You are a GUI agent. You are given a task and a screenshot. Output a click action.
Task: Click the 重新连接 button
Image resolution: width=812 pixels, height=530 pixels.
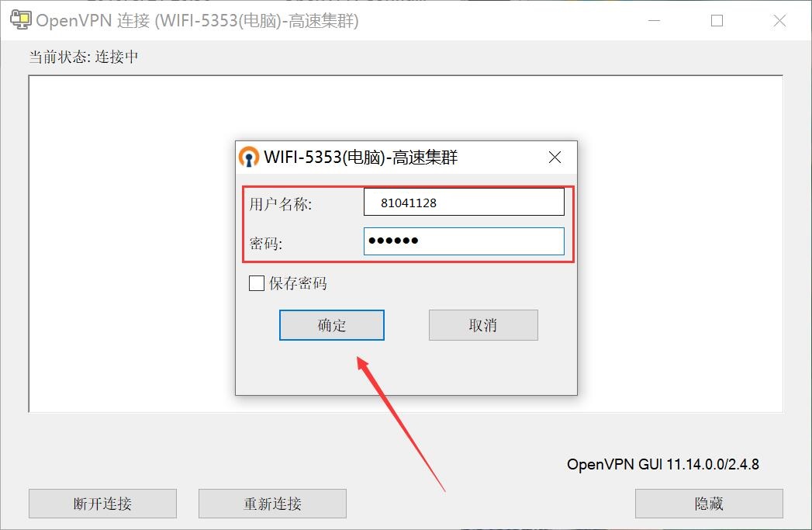pos(272,504)
